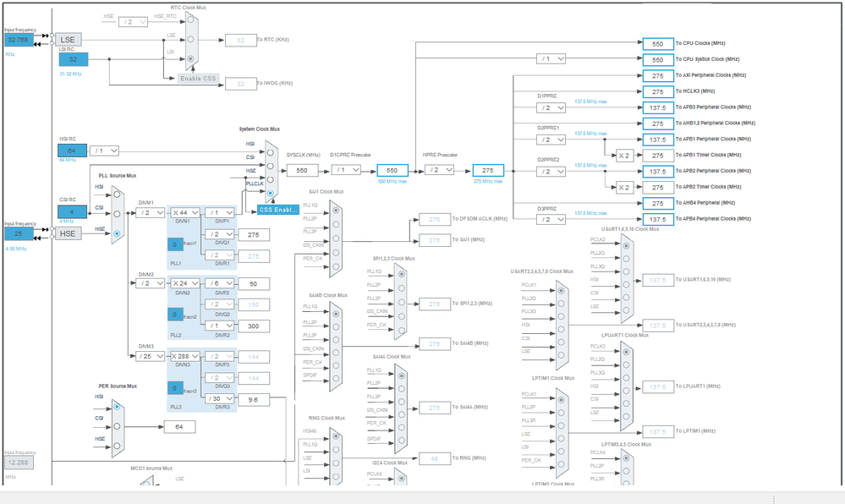The width and height of the screenshot is (845, 504).
Task: Select PLL3P in SPI1,2,3 Clock Mux
Action: coord(402,303)
